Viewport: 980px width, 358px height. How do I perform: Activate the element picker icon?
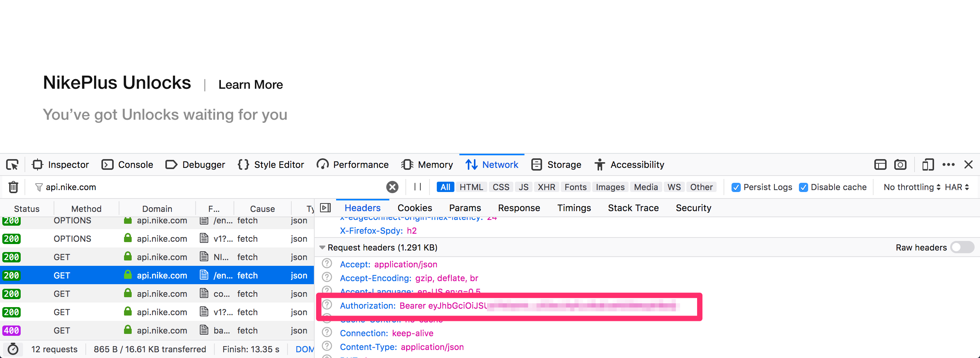pyautogui.click(x=12, y=165)
